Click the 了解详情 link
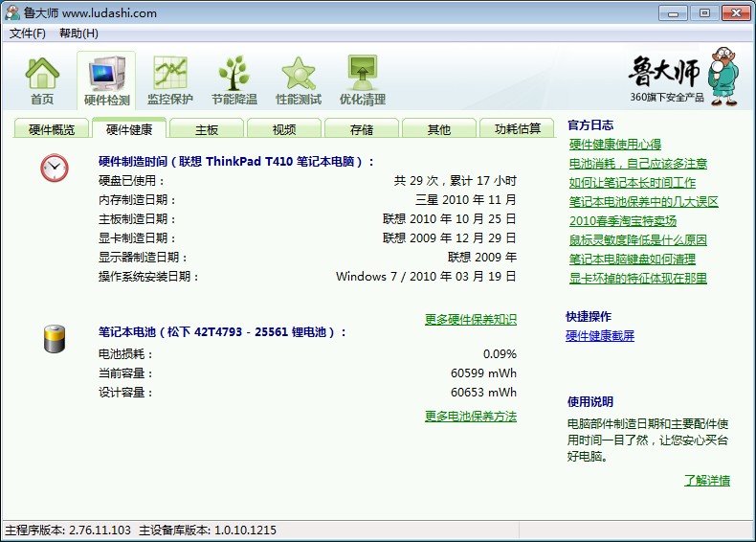756x542 pixels. click(707, 481)
